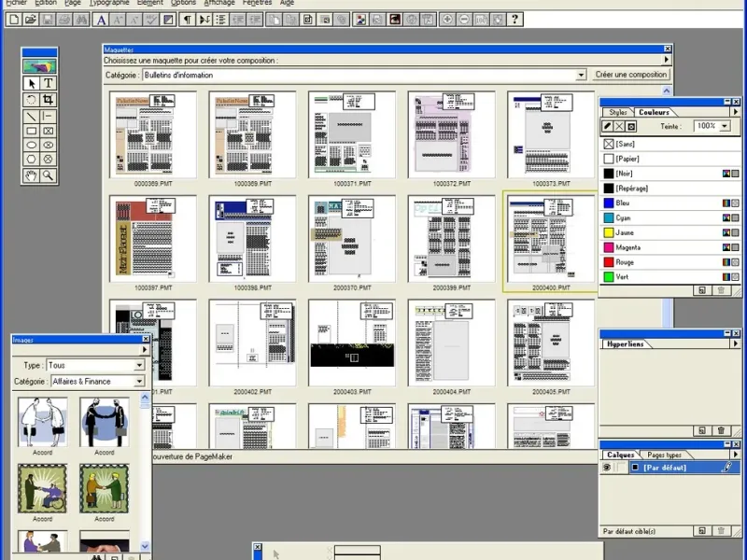
Task: Open the Teinte 100% dropdown
Action: pyautogui.click(x=725, y=126)
